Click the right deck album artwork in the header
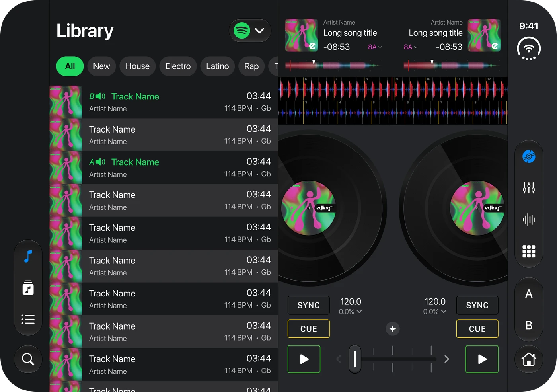The height and width of the screenshot is (392, 557). tap(484, 35)
